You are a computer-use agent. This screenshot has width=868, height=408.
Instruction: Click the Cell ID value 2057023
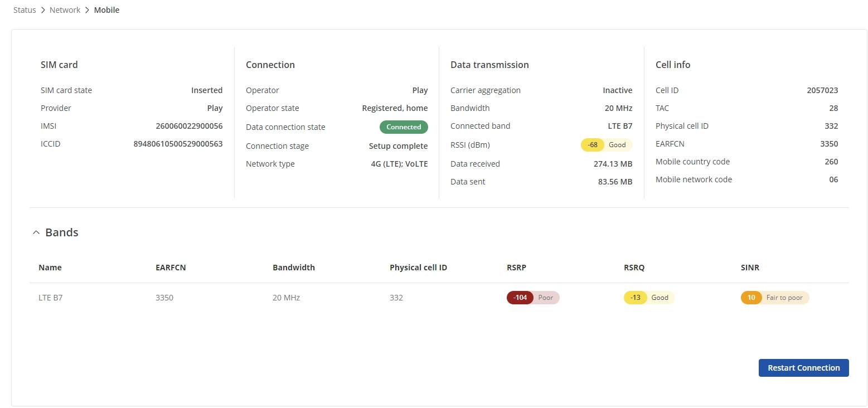(x=822, y=90)
